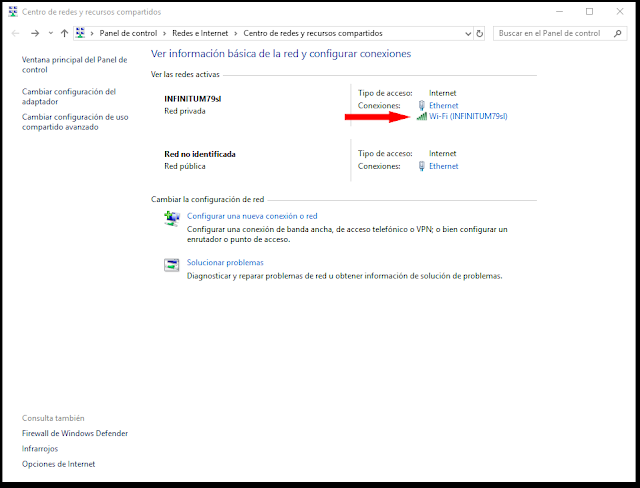Open the recent locations dropdown arrow
Viewport: 640px width, 488px height.
point(51,33)
